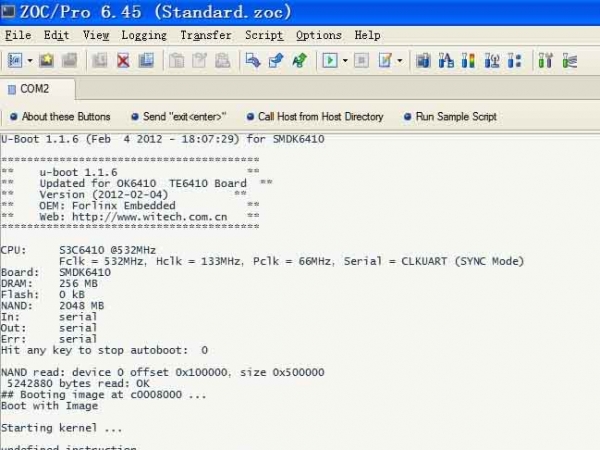This screenshot has width=600, height=450.
Task: Click the address book toolbar icon
Action: 17,60
